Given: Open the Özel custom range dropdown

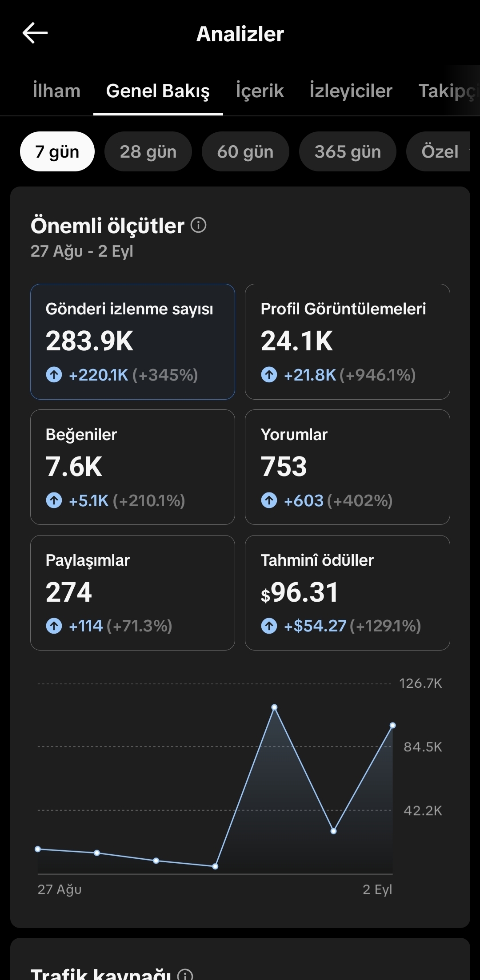Looking at the screenshot, I should click(439, 151).
